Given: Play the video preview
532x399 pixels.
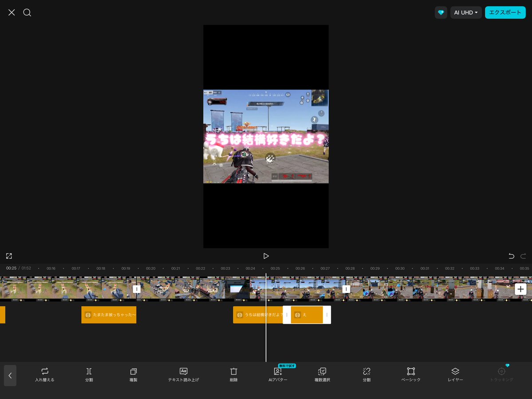Looking at the screenshot, I should pyautogui.click(x=266, y=256).
